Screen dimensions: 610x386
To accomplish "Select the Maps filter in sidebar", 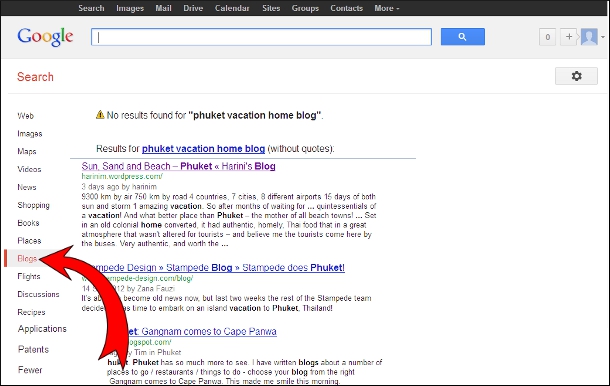I will click(x=27, y=151).
